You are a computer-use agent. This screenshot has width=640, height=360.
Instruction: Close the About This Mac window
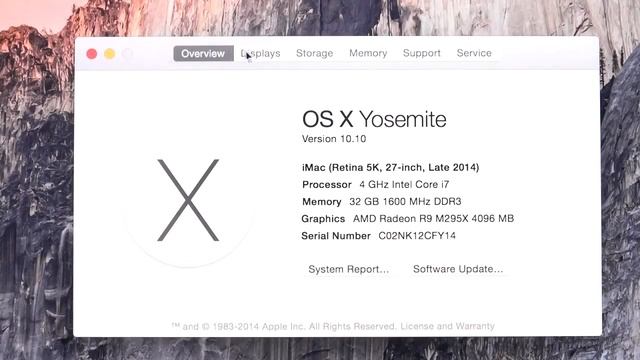pyautogui.click(x=92, y=54)
